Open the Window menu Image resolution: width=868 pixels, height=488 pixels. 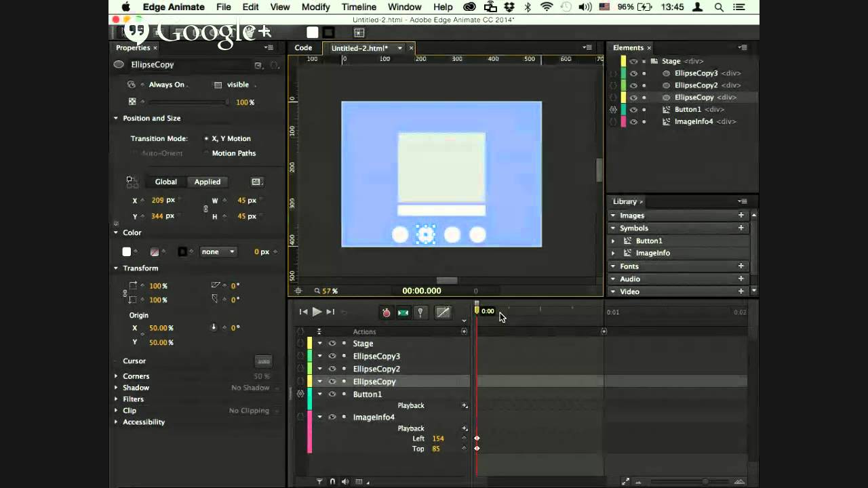(405, 7)
